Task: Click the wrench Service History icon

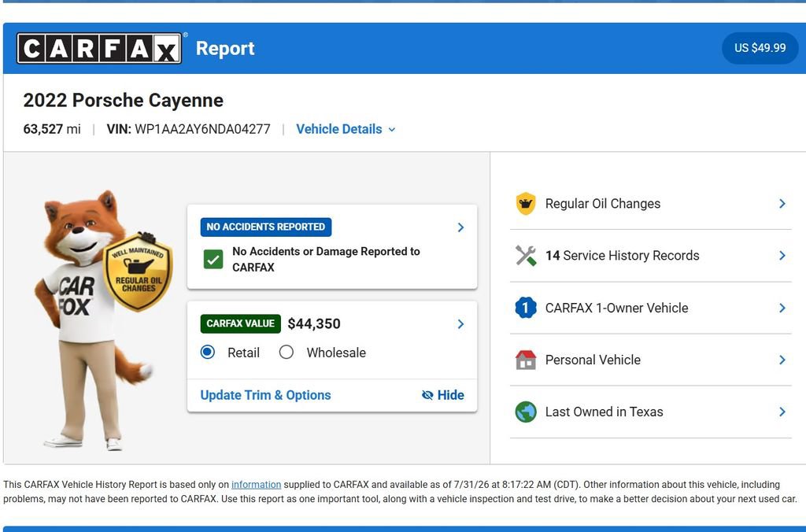Action: 525,256
